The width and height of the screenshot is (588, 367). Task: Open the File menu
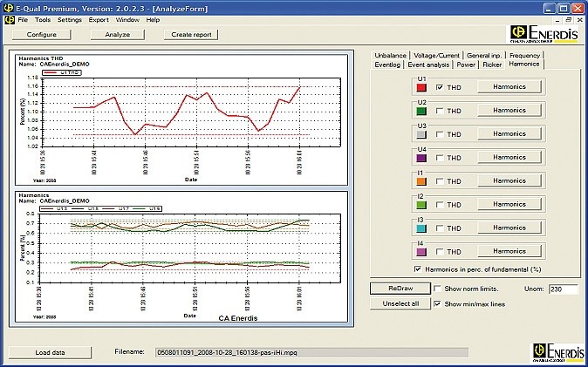[x=23, y=20]
